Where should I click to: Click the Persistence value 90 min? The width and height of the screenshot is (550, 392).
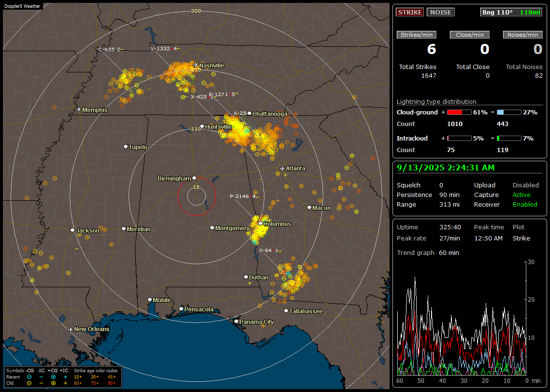[x=449, y=195]
